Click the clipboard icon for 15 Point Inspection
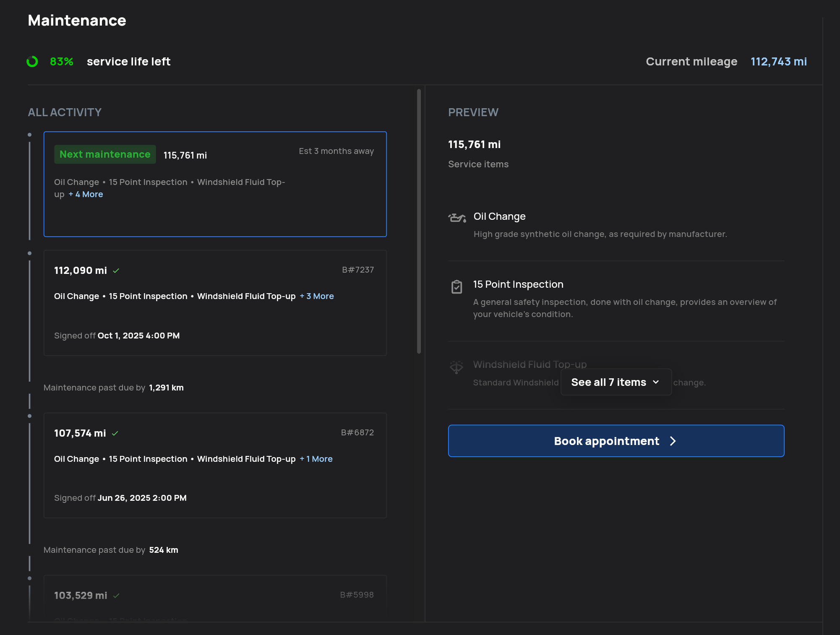This screenshot has width=840, height=635. [457, 287]
